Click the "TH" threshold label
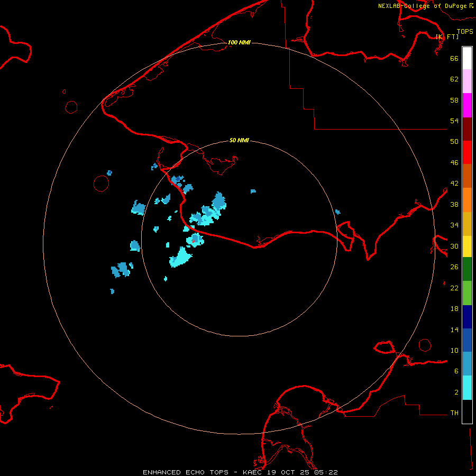This screenshot has height=476, width=476. (x=454, y=413)
